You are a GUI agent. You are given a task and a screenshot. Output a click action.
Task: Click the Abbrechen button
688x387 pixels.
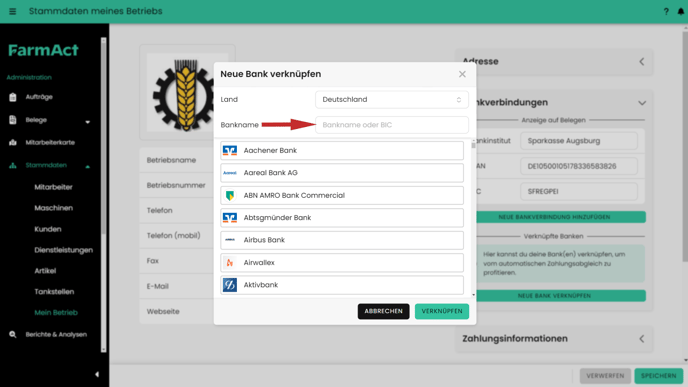(x=383, y=311)
